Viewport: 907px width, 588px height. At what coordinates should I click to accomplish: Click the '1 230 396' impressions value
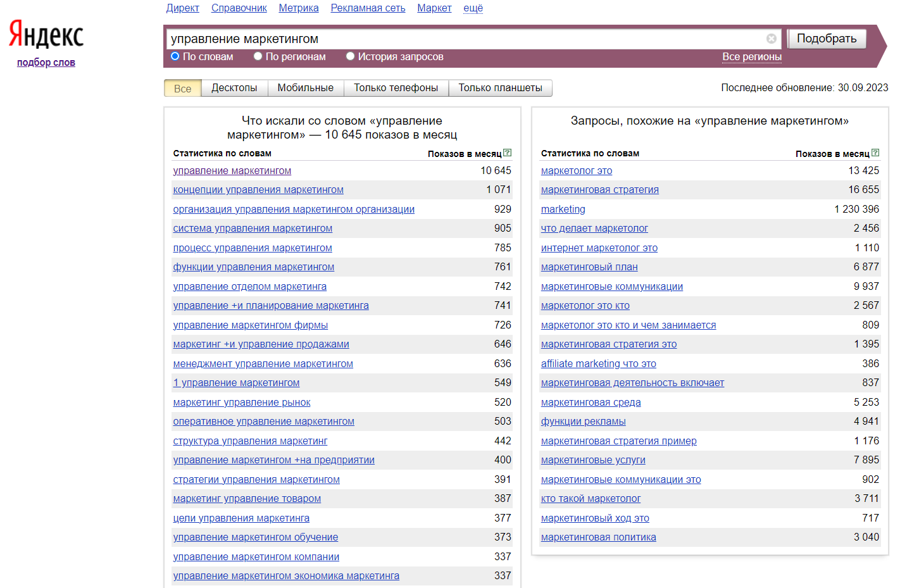[856, 209]
